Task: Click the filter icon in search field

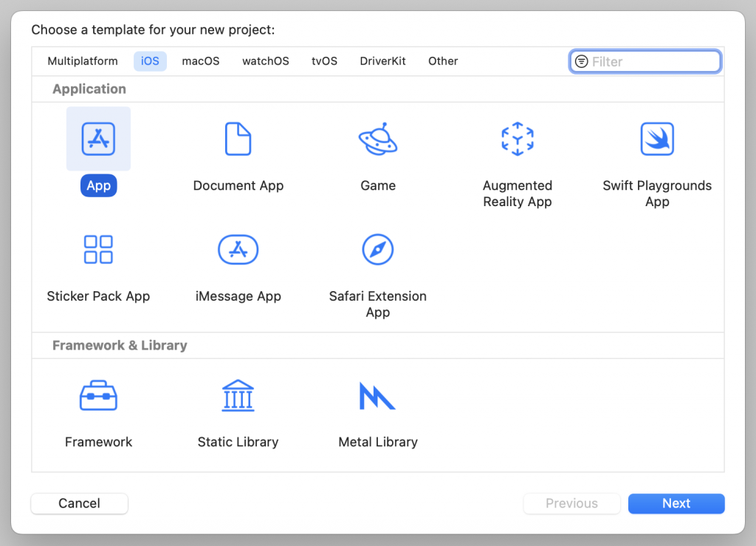Action: point(582,61)
